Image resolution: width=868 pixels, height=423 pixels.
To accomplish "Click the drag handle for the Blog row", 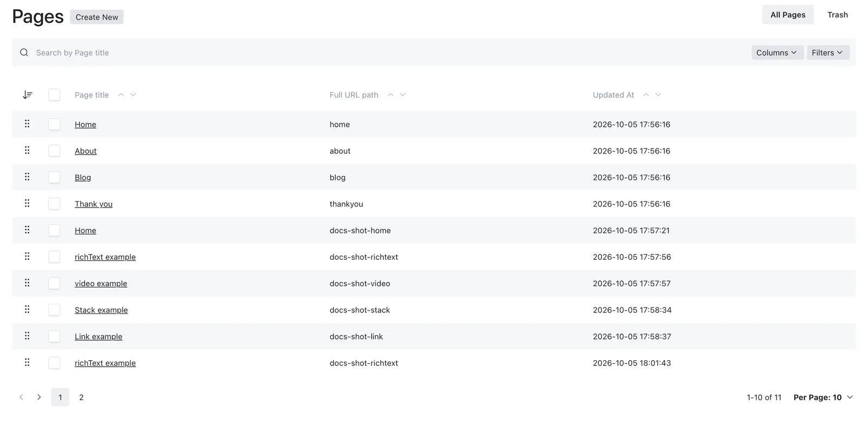I will [27, 177].
